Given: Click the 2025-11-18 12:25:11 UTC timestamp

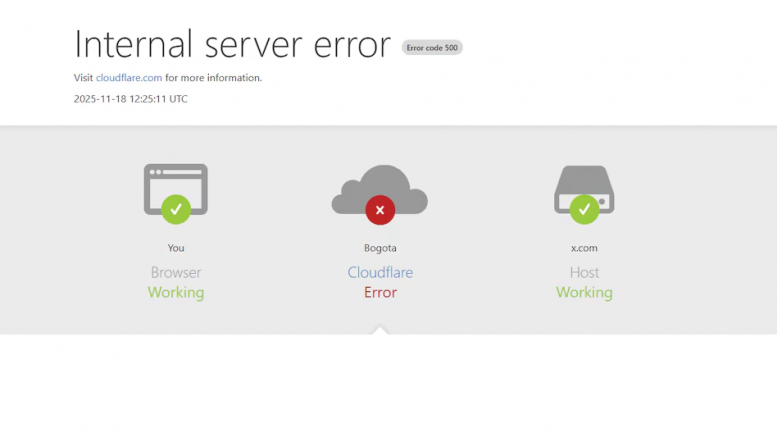Looking at the screenshot, I should point(131,99).
